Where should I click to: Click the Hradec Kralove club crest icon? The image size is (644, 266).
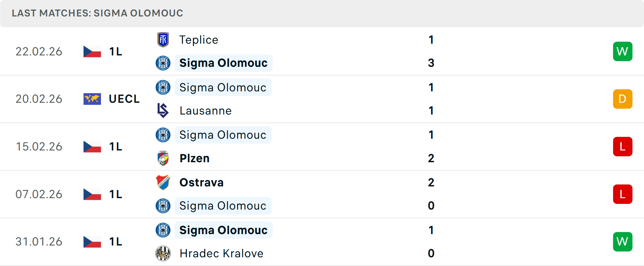[163, 254]
